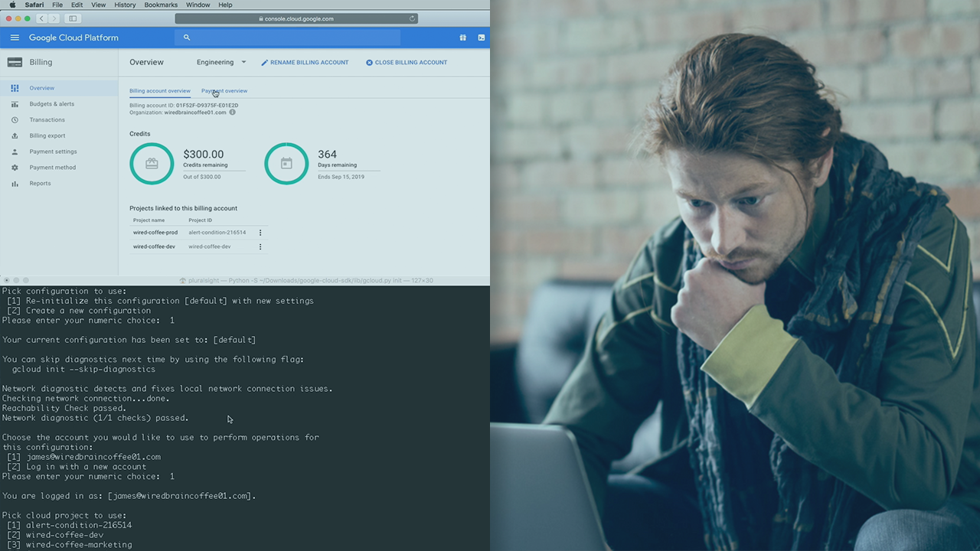Open the Bookmarks menu
The height and width of the screenshot is (551, 980).
coord(161,5)
